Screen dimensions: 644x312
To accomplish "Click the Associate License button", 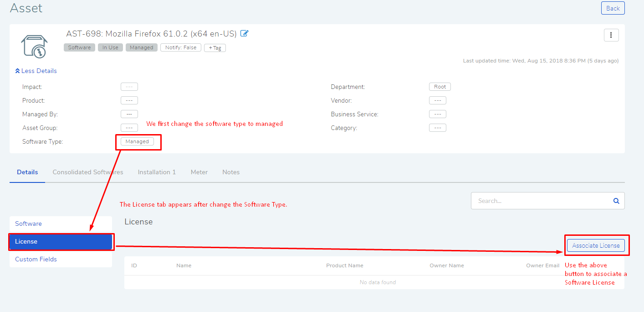I will point(596,245).
